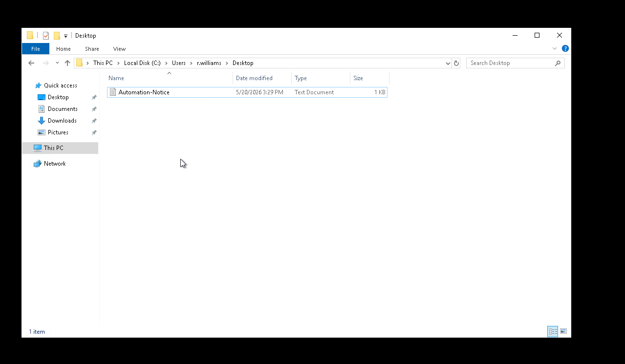625x364 pixels.
Task: Switch to the Home ribbon tab
Action: 64,49
